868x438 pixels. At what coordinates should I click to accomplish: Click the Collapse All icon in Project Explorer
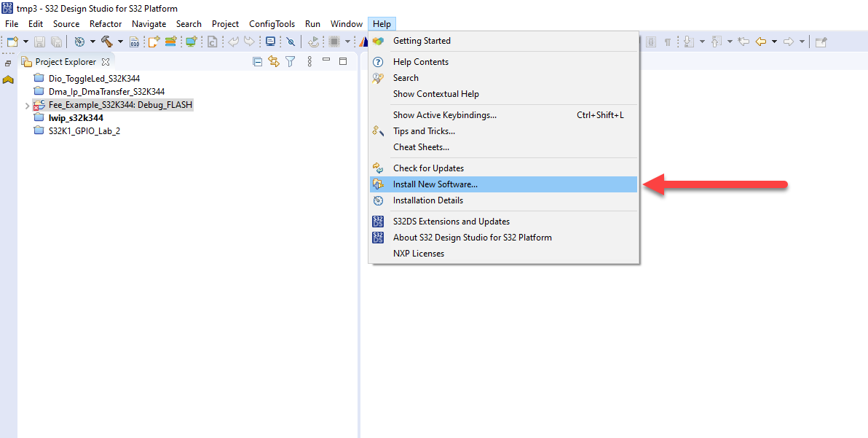(x=257, y=61)
